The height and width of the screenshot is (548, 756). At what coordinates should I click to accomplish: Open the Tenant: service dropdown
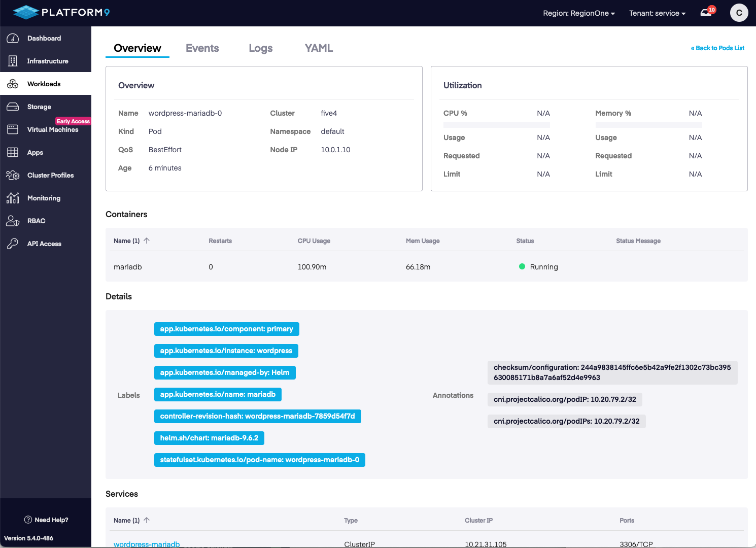pyautogui.click(x=657, y=13)
